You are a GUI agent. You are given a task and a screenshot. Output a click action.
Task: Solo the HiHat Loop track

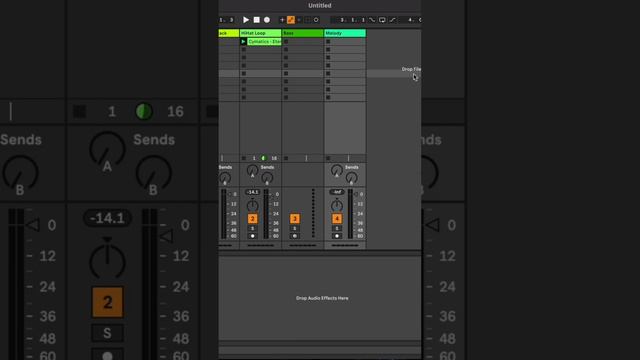tap(253, 229)
